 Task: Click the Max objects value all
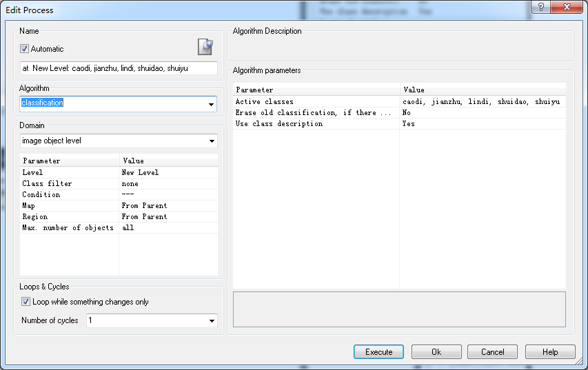(168, 228)
